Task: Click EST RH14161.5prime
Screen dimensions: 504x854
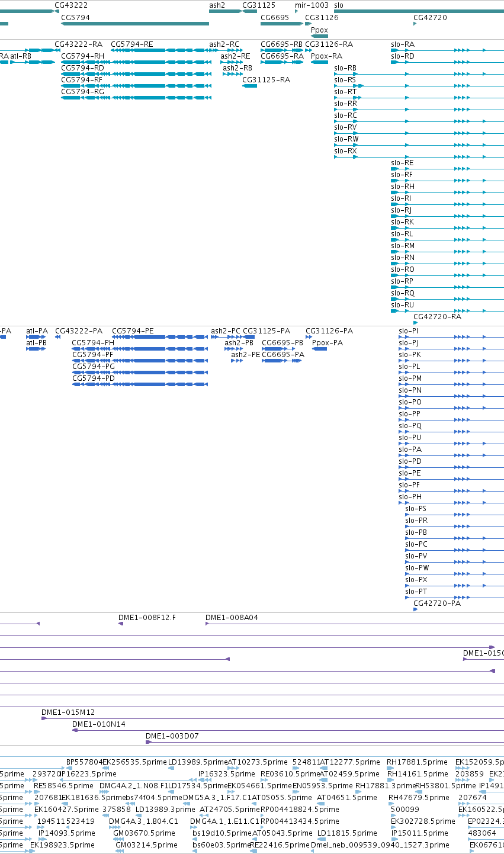Action: click(416, 774)
